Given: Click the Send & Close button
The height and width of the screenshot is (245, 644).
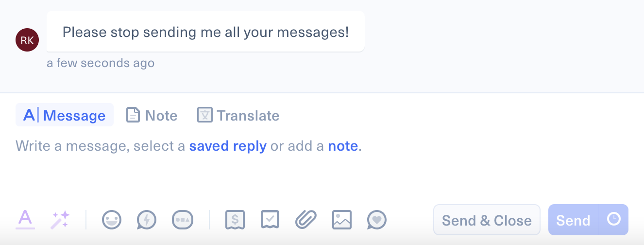Looking at the screenshot, I should coord(487,220).
